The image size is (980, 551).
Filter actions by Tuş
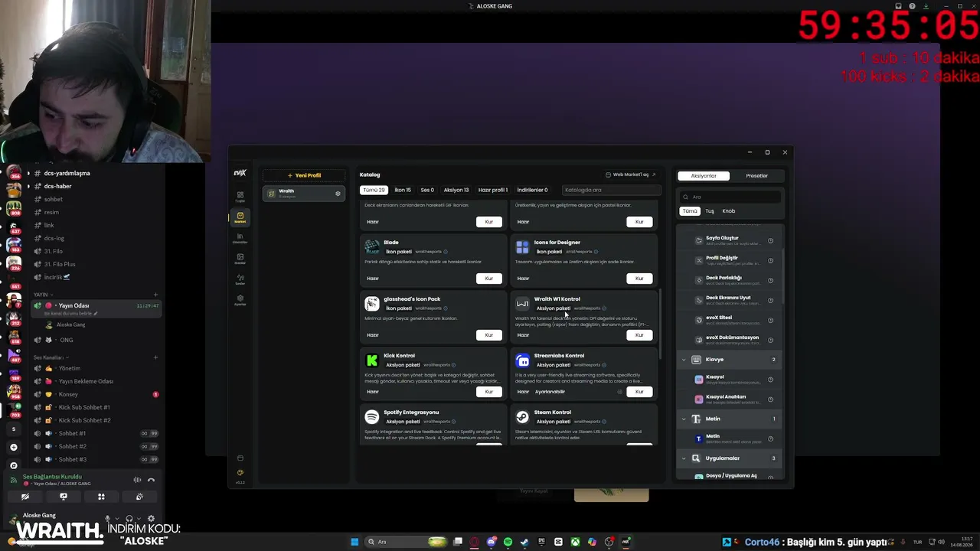pos(710,211)
